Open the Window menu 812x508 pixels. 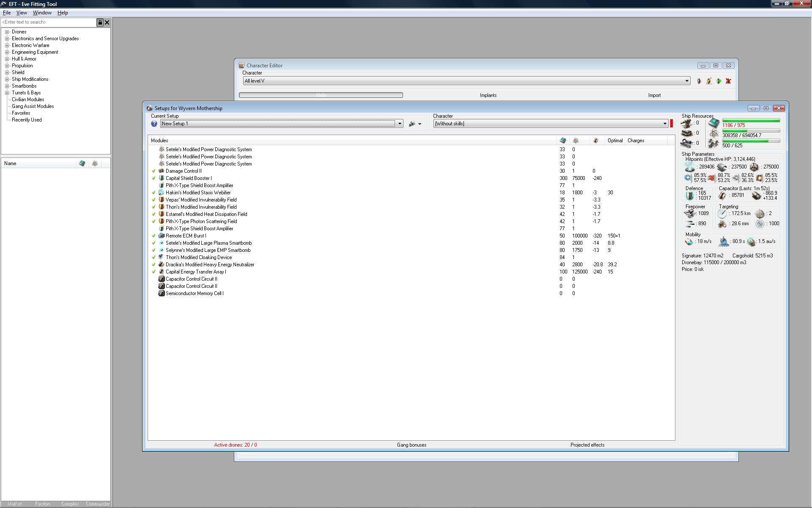42,13
